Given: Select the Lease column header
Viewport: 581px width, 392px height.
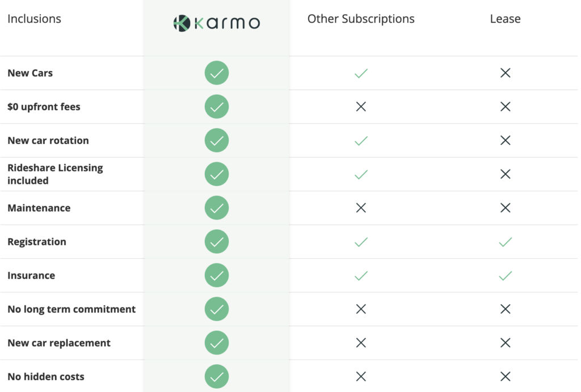Looking at the screenshot, I should (505, 19).
